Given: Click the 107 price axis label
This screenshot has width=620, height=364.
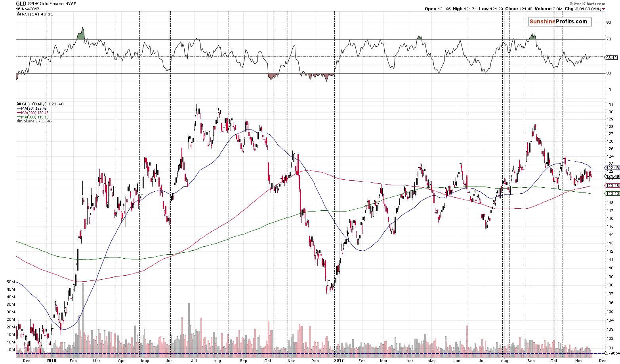Looking at the screenshot, I should pos(609,293).
